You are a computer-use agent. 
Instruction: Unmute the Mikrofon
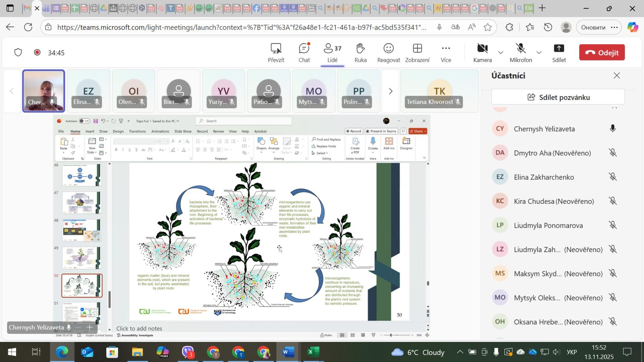pos(521,53)
